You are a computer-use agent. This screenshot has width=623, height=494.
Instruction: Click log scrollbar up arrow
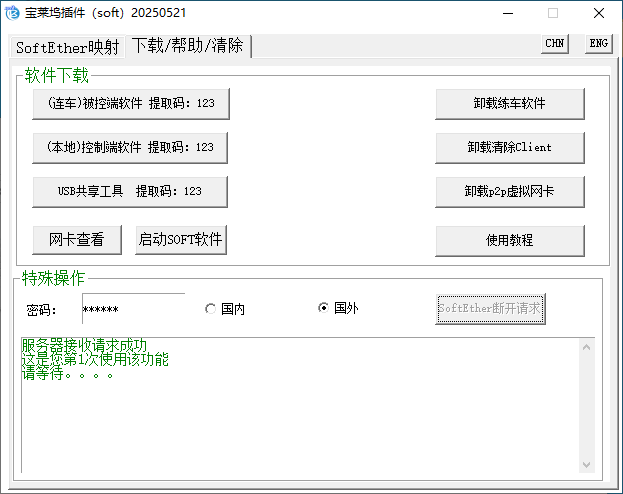tap(586, 347)
